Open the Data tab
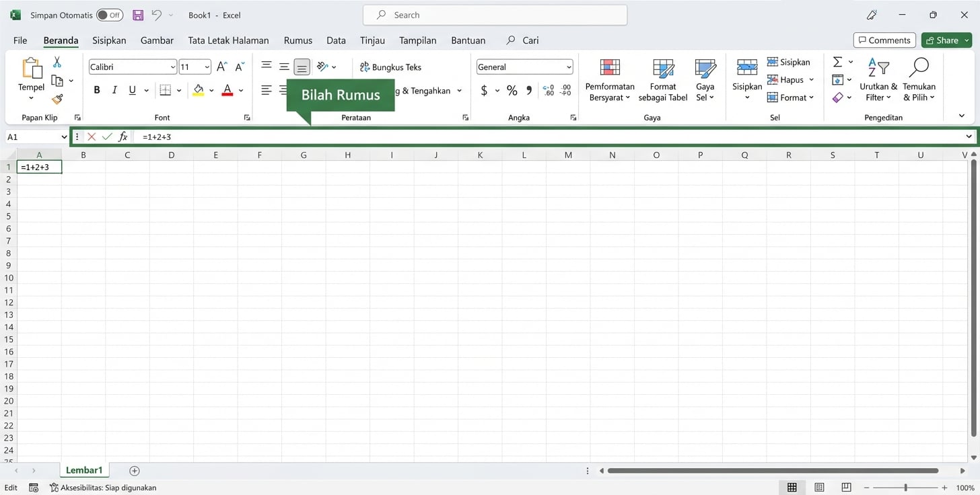 [336, 40]
